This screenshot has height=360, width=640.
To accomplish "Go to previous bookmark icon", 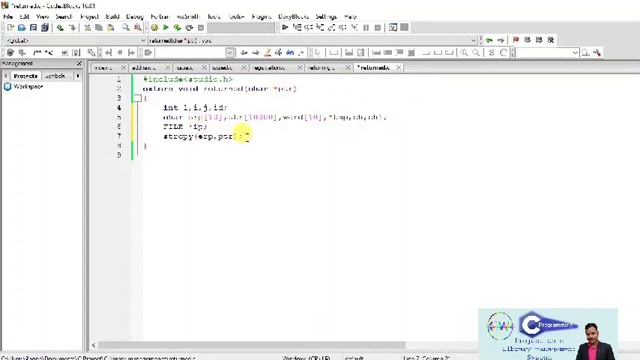I will pos(527,40).
